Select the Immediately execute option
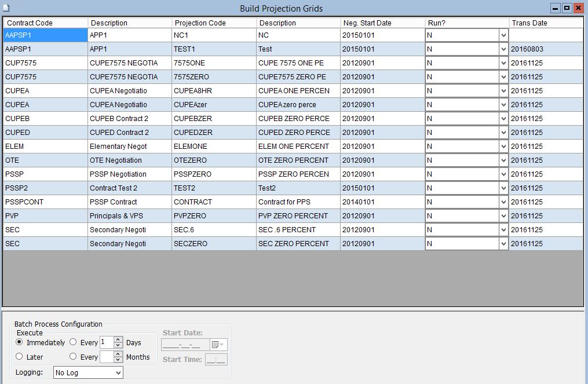Image resolution: width=588 pixels, height=384 pixels. 20,342
